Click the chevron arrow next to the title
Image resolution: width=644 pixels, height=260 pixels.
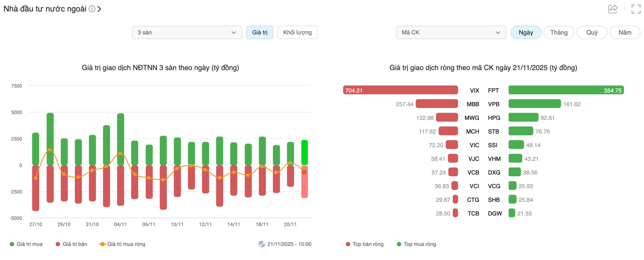pos(99,9)
